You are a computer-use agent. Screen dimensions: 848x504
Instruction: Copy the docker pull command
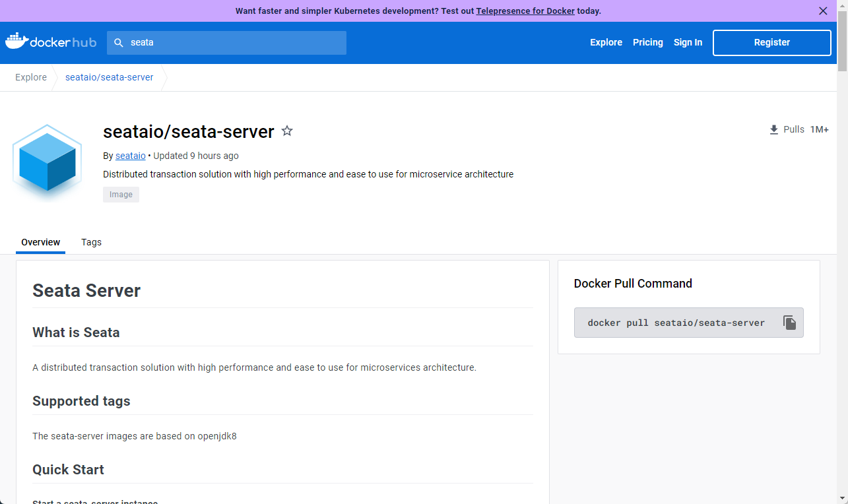point(789,323)
